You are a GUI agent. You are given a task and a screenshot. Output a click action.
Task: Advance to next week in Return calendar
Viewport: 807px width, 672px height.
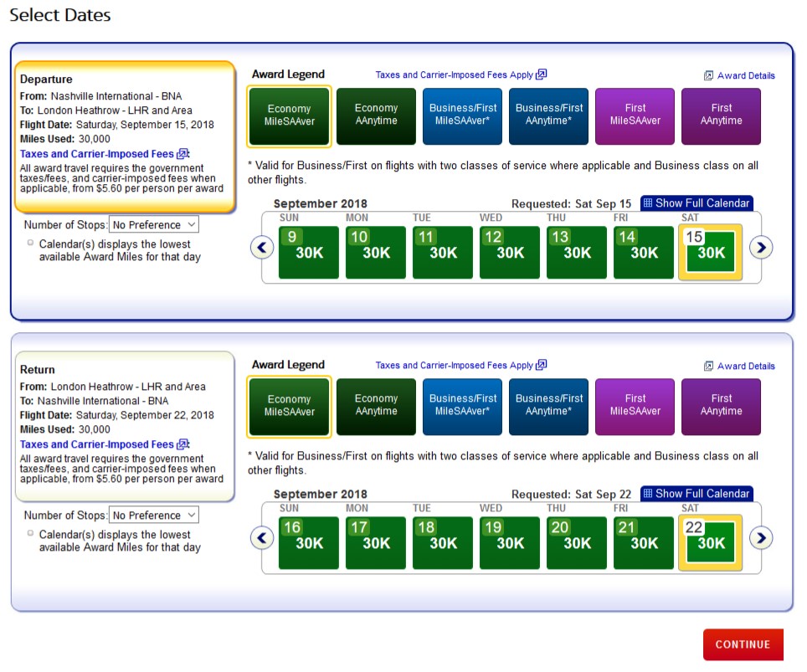[760, 538]
